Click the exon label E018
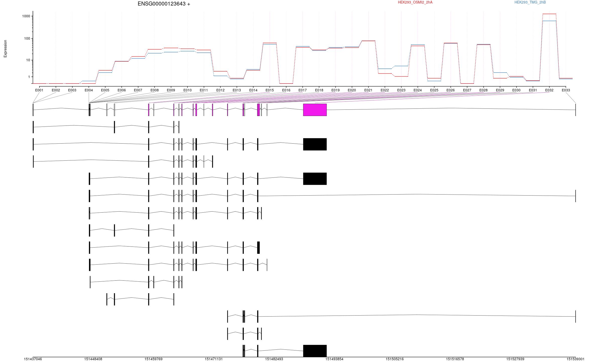603x364 pixels. pyautogui.click(x=319, y=90)
